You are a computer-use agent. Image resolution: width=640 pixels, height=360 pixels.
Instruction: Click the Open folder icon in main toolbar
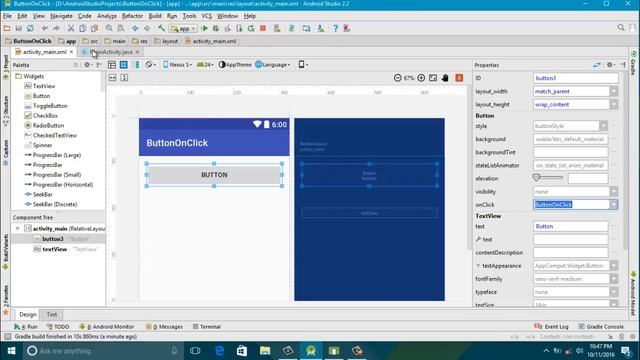[x=7, y=28]
